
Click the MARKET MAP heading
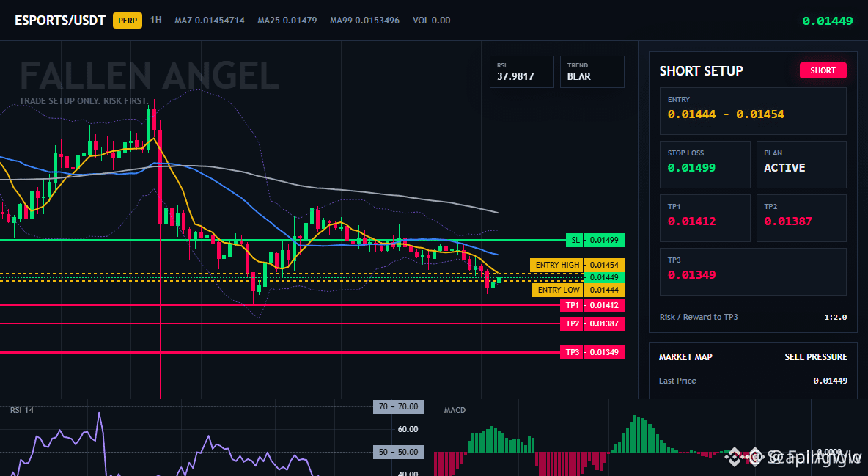[x=685, y=357]
